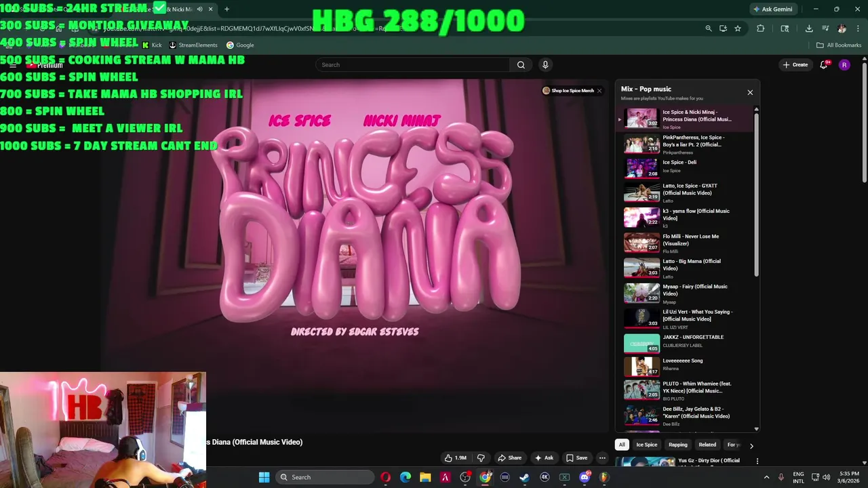Click the YouTube search input field
This screenshot has height=488, width=868.
click(412, 65)
